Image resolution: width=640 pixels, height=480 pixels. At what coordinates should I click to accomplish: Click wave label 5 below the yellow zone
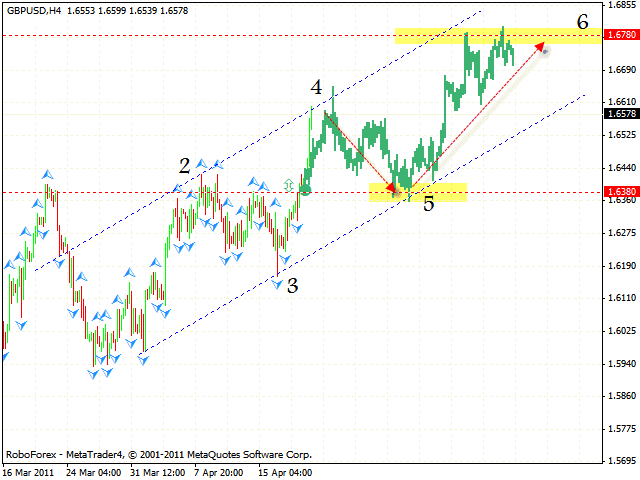coord(428,205)
